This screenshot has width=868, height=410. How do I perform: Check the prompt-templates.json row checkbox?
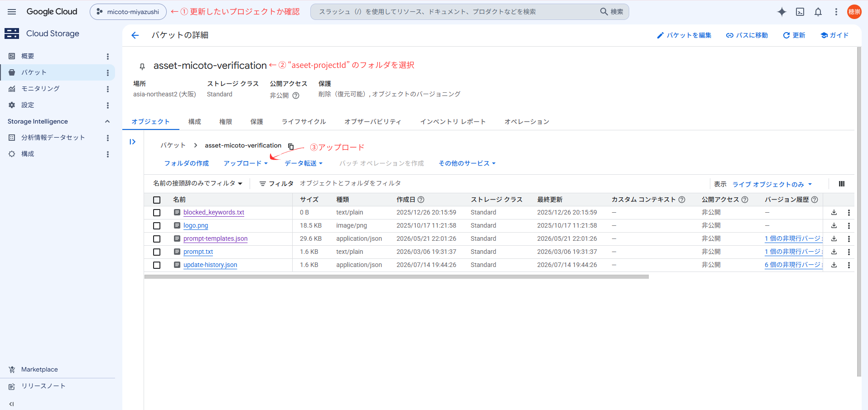click(157, 239)
